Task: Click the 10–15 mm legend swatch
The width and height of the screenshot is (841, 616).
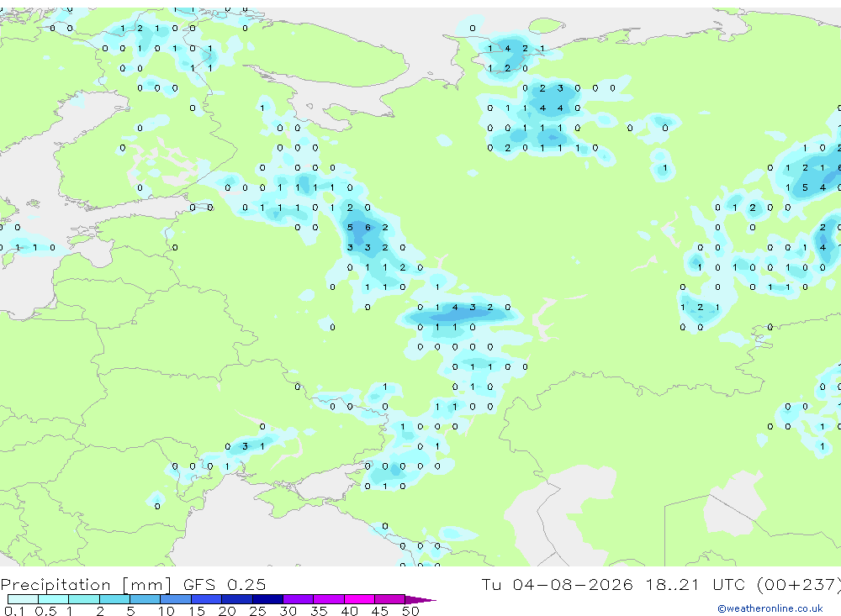Action: [176, 599]
